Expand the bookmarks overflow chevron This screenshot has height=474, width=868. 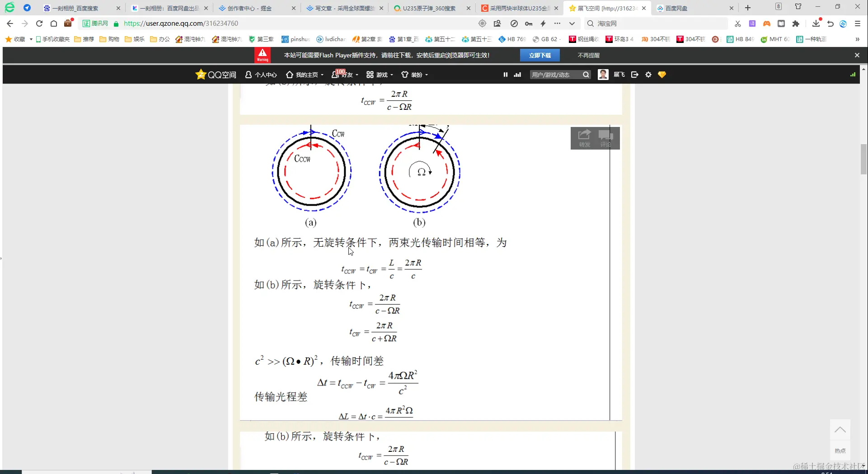click(857, 39)
